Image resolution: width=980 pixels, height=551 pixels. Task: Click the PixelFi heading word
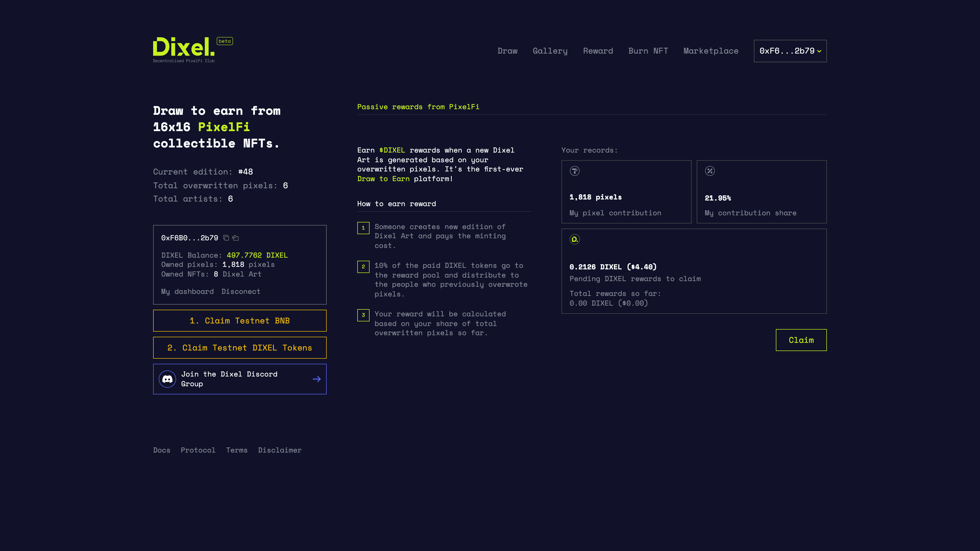click(x=224, y=127)
